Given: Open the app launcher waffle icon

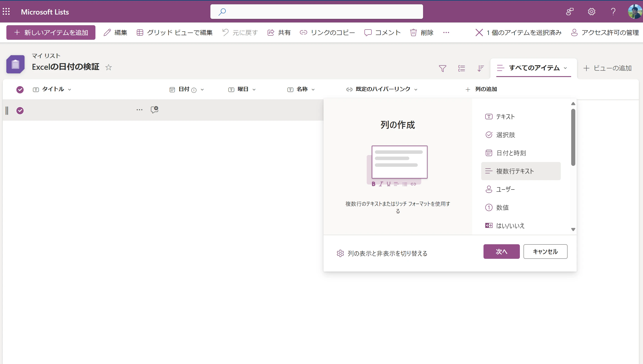Looking at the screenshot, I should (x=6, y=12).
